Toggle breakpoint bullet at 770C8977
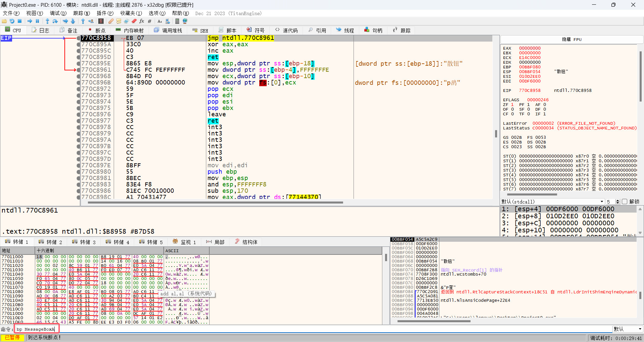 (78, 121)
